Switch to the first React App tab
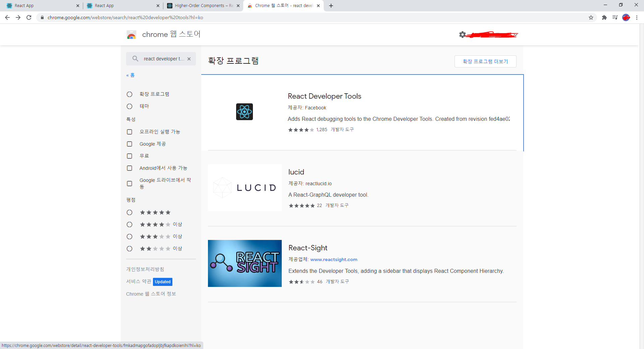 [x=42, y=6]
